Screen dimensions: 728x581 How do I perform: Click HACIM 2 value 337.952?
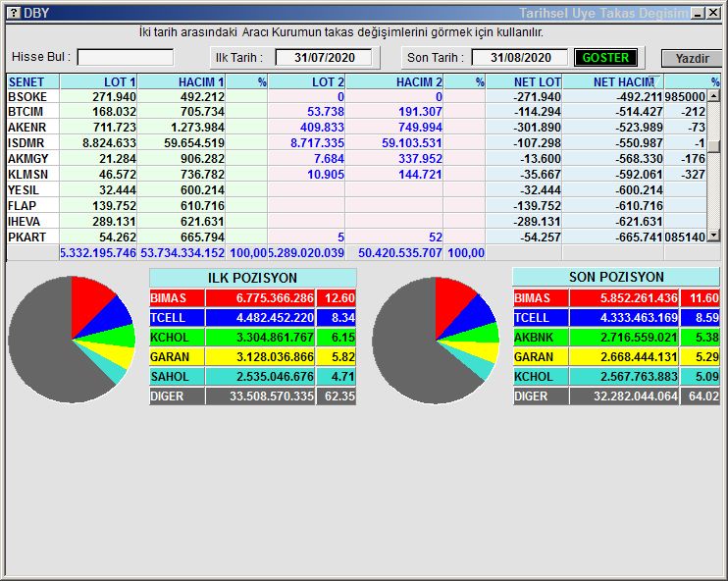coord(420,158)
